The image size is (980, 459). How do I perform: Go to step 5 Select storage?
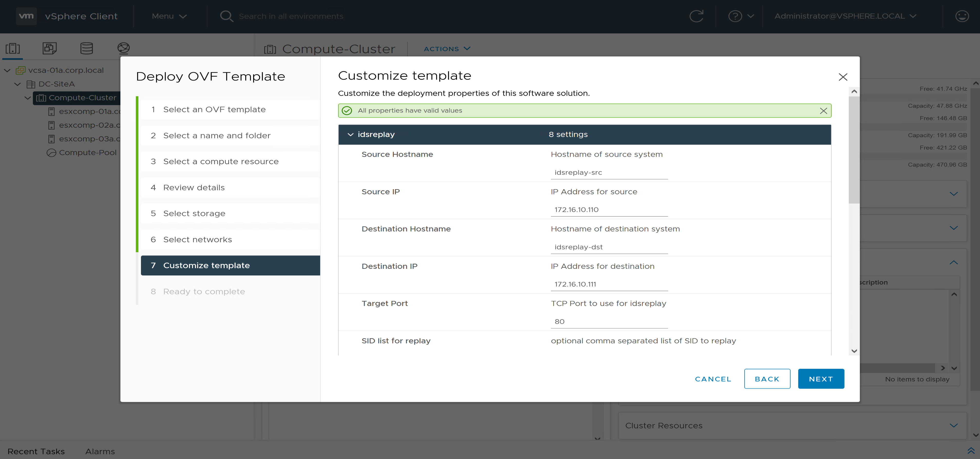230,214
